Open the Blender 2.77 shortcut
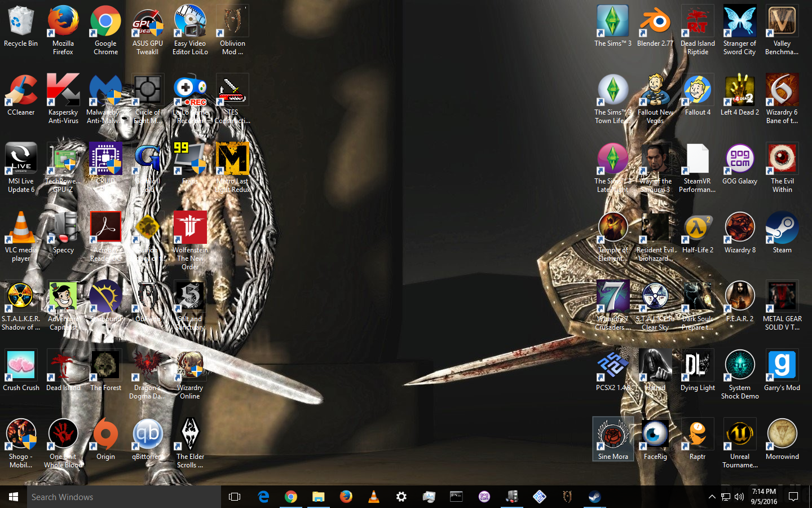 tap(655, 27)
